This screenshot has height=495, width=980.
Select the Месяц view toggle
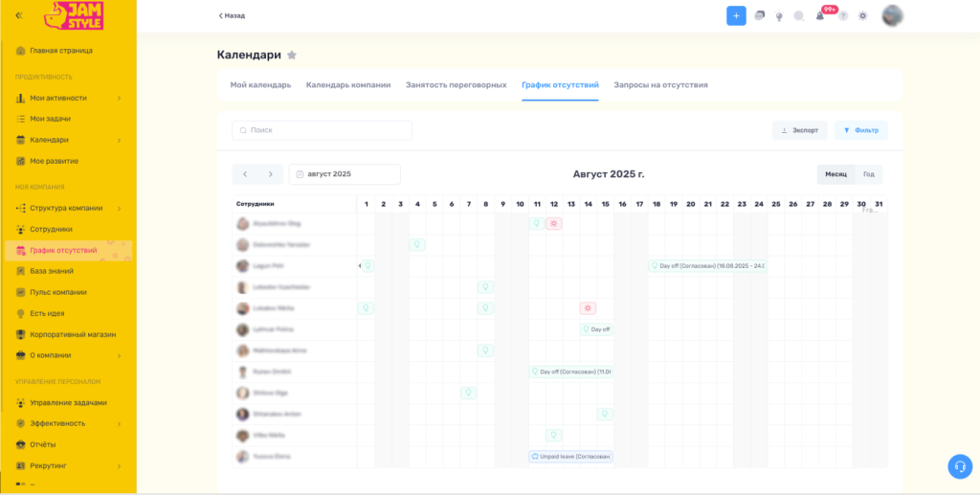click(x=835, y=174)
